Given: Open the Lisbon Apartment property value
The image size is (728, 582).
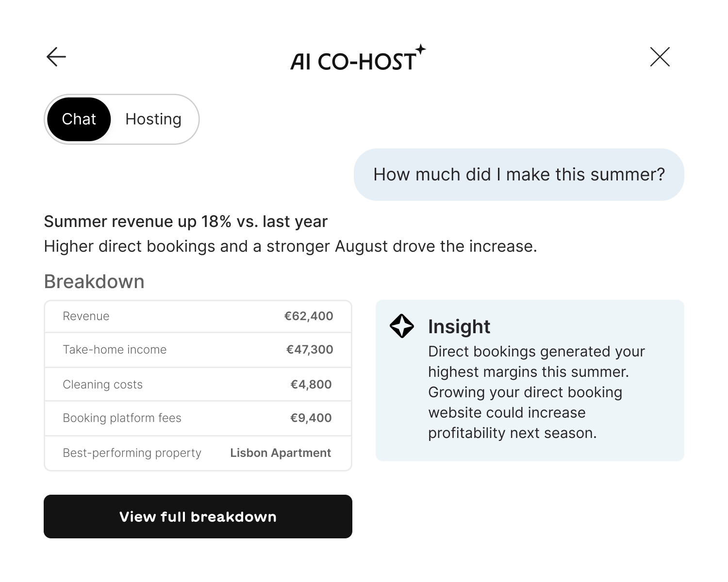Looking at the screenshot, I should (x=281, y=453).
